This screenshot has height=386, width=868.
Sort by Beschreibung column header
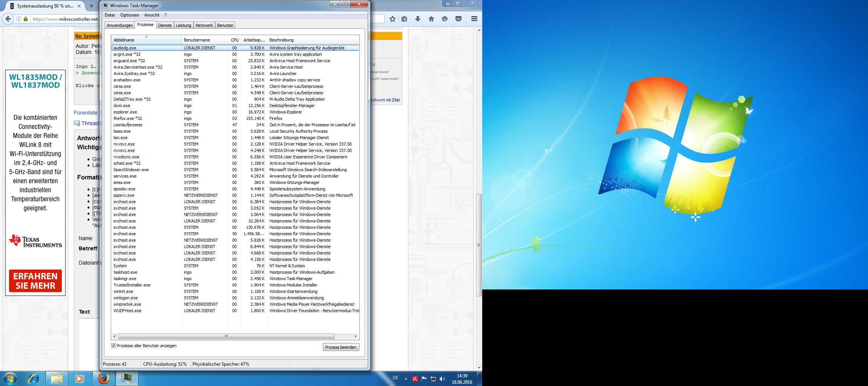313,40
